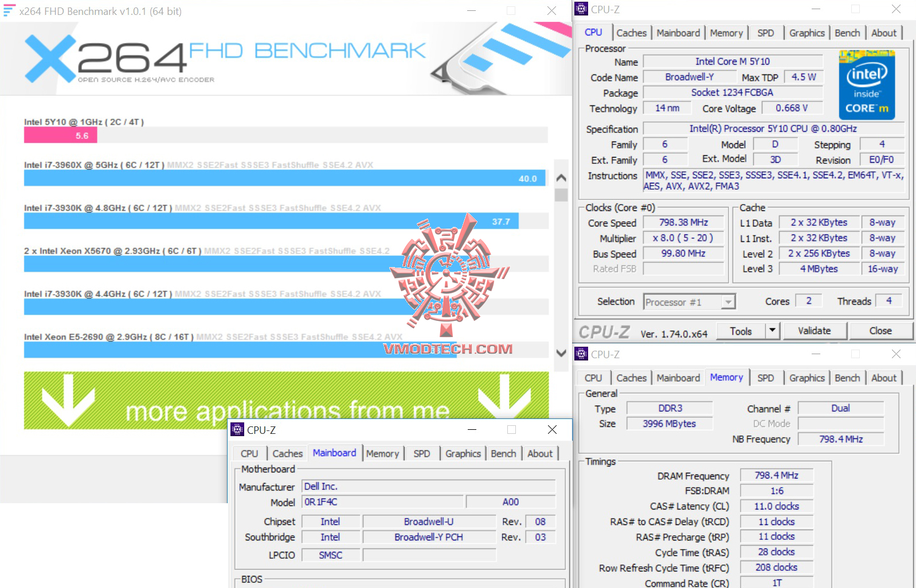Click the Manufacturer field "Dell Inc."

pos(429,487)
